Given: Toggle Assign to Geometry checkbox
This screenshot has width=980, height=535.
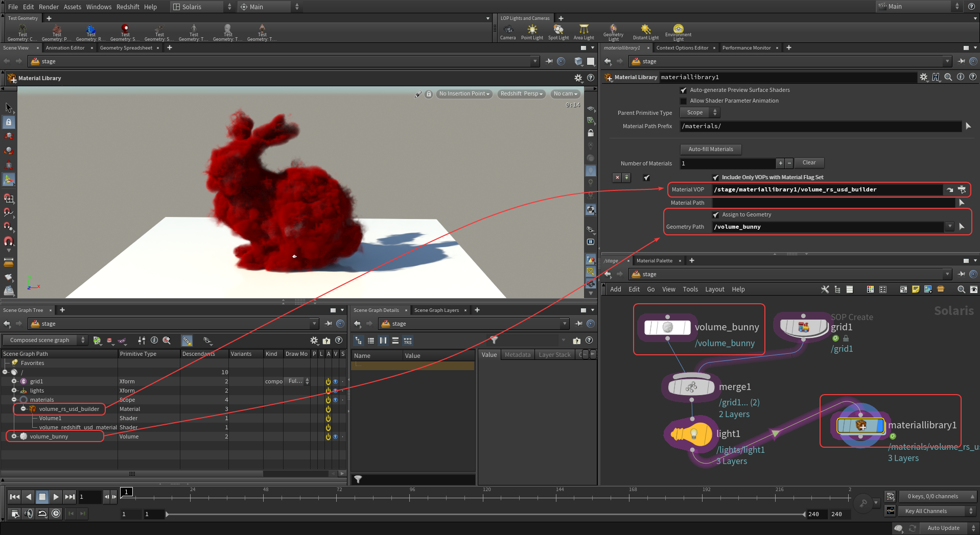Looking at the screenshot, I should pos(715,215).
